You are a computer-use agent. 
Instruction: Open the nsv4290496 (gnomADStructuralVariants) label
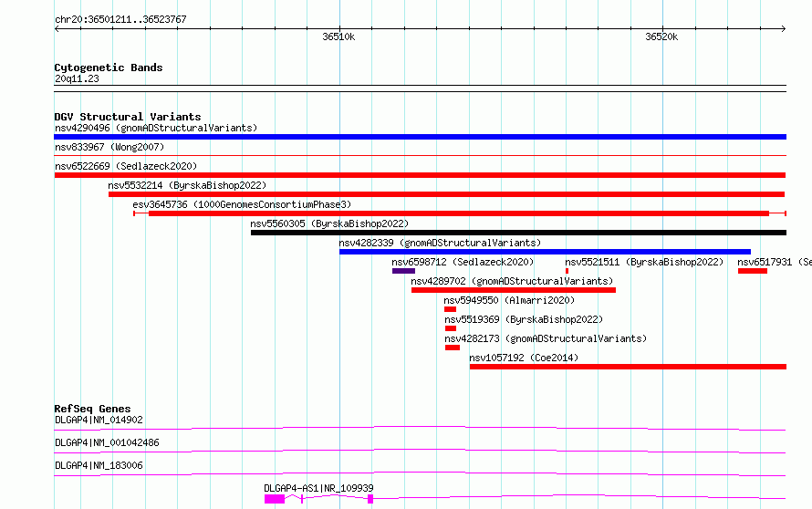pos(156,128)
